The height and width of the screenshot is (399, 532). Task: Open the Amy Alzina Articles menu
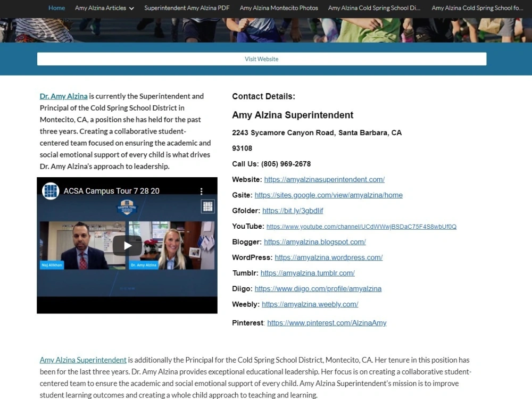pyautogui.click(x=101, y=8)
